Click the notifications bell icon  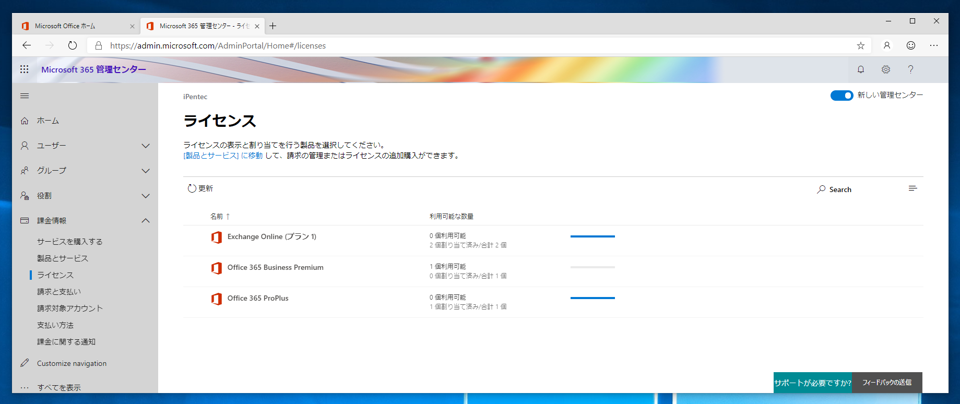pyautogui.click(x=861, y=69)
